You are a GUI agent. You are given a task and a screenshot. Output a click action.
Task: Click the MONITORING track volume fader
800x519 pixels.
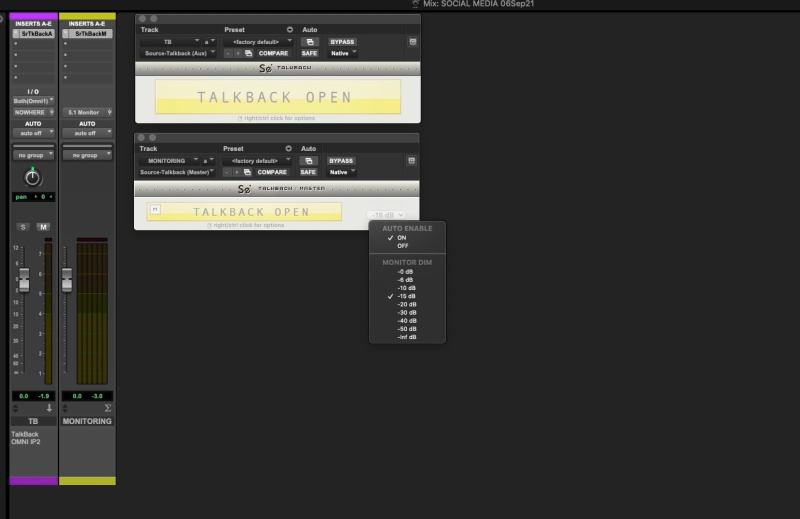click(67, 275)
